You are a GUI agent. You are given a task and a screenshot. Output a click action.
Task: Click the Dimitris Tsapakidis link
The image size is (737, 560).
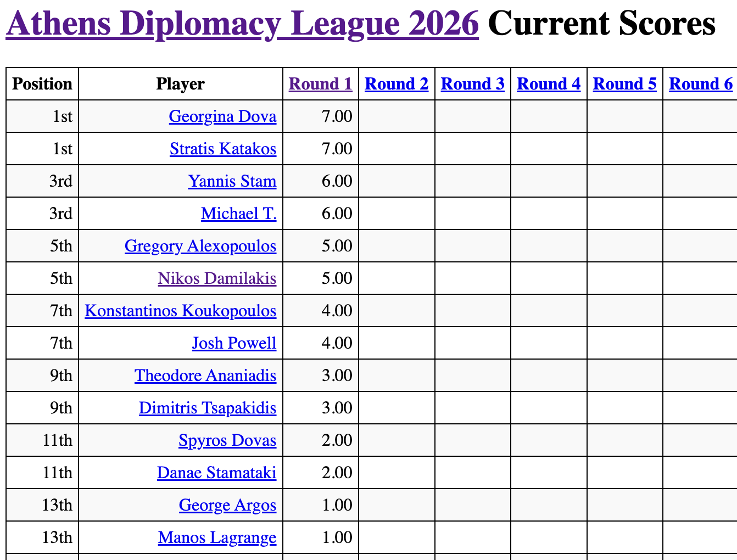pos(208,408)
